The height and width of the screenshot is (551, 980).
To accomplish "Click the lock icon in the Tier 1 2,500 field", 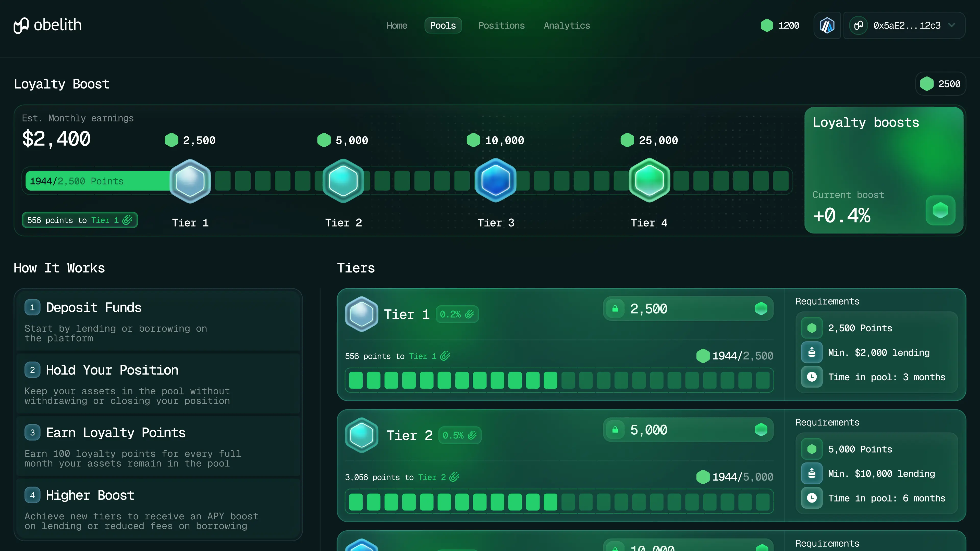I will pyautogui.click(x=615, y=308).
